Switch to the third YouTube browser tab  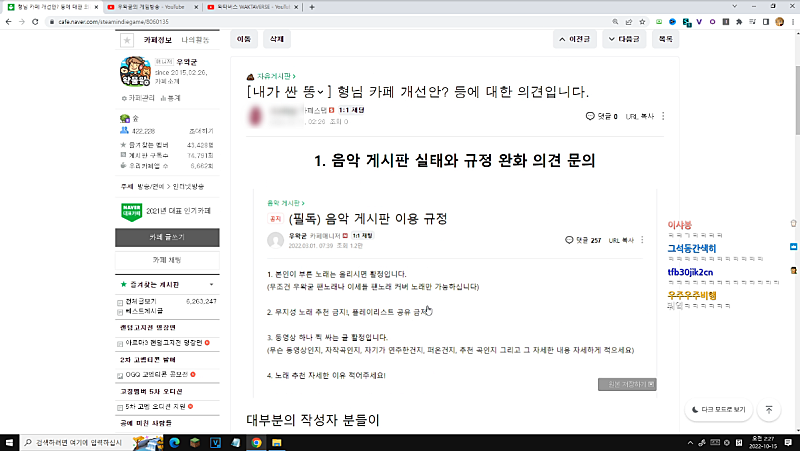253,7
